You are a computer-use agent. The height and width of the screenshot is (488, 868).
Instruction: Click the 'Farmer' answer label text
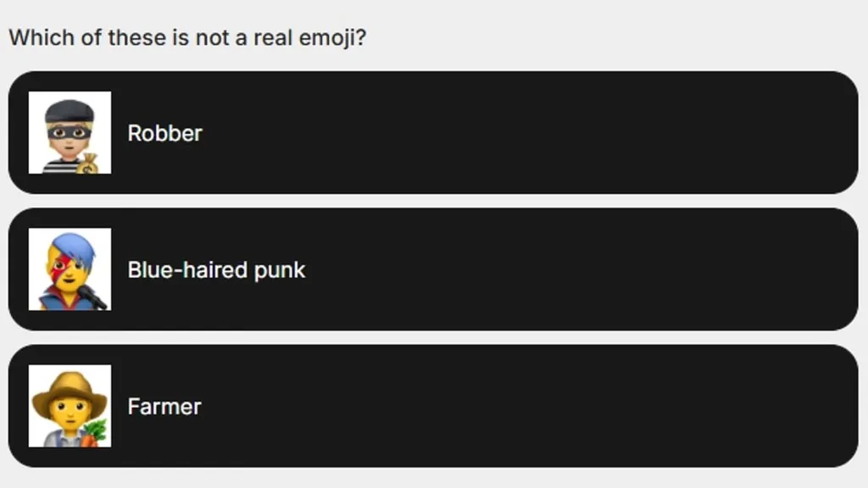click(164, 407)
